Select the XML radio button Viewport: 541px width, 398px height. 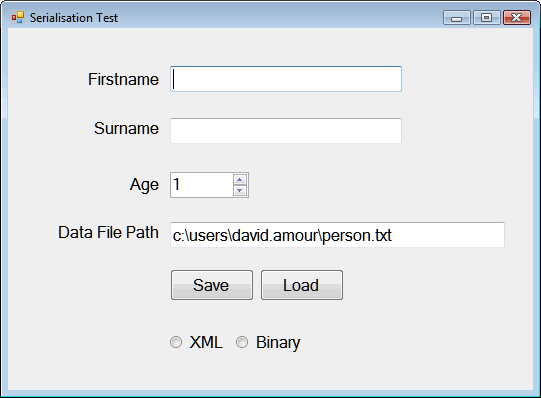176,342
